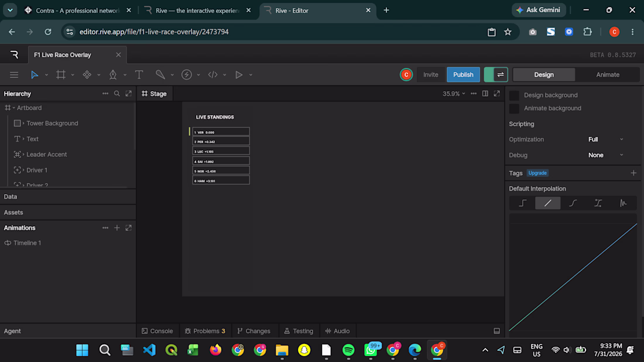Viewport: 644px width, 362px height.
Task: Select the Artboard frame tool
Action: coord(61,75)
